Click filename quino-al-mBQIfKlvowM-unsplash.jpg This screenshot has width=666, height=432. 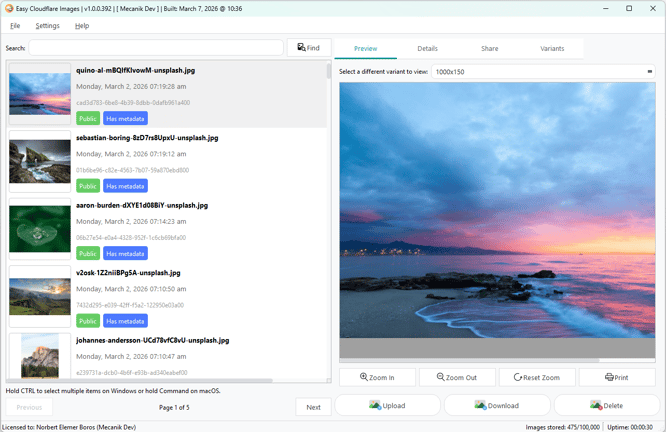point(135,71)
